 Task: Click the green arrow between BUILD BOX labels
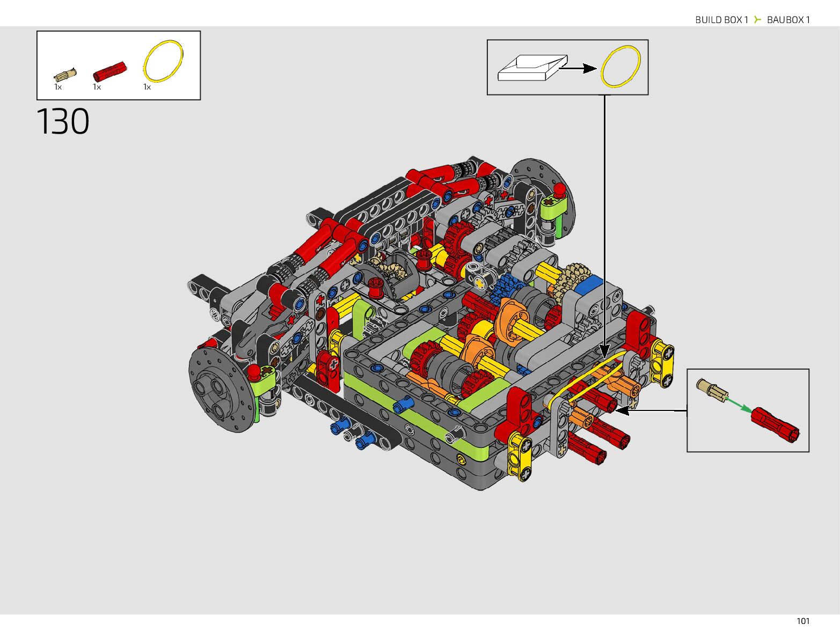coord(757,20)
